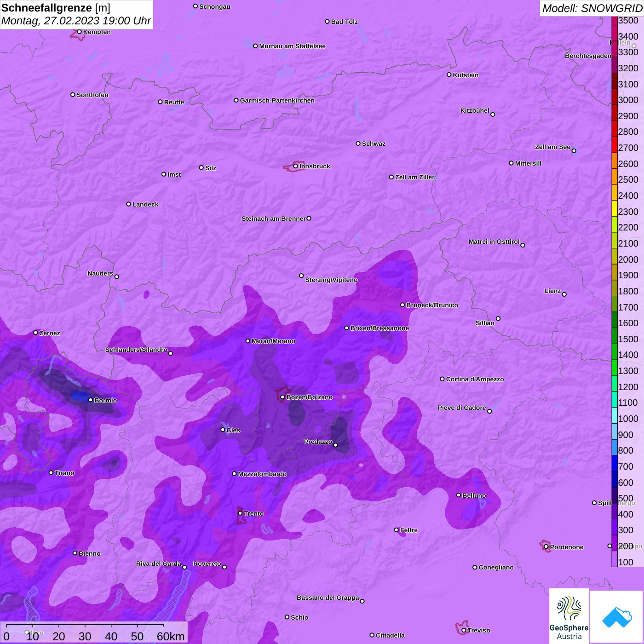Click the "Cittadella" label

tap(391, 635)
